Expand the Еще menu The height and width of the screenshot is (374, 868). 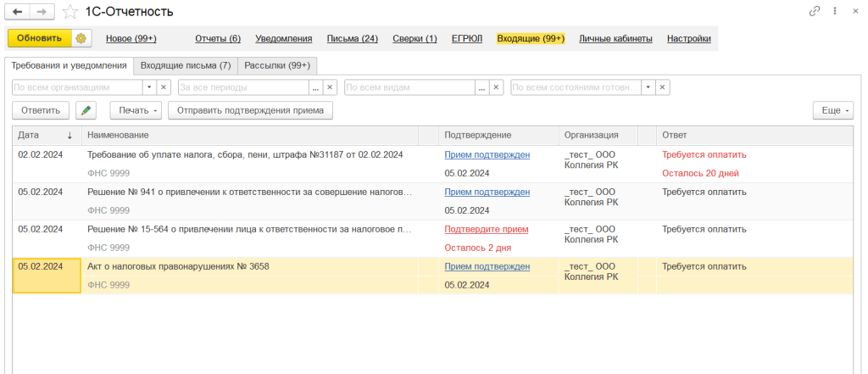click(x=832, y=110)
